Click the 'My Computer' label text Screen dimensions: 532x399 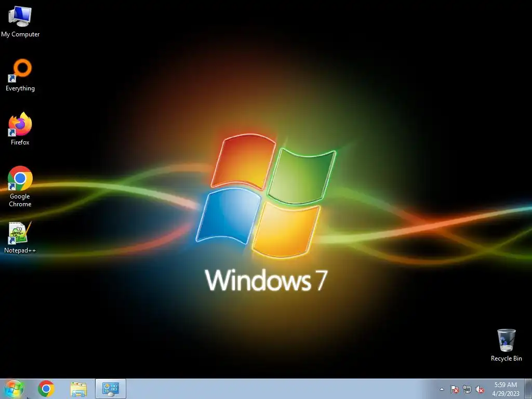[20, 34]
